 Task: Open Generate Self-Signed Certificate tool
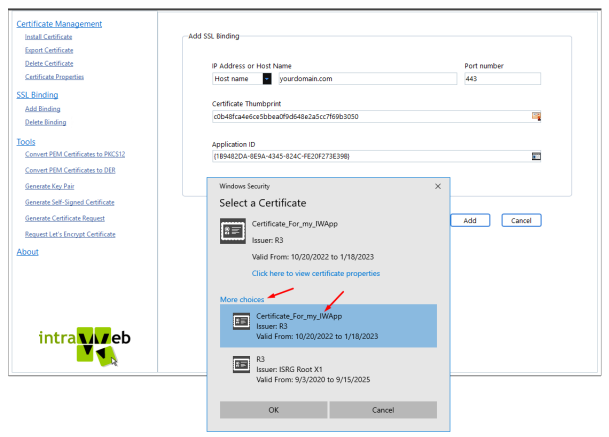[x=70, y=202]
